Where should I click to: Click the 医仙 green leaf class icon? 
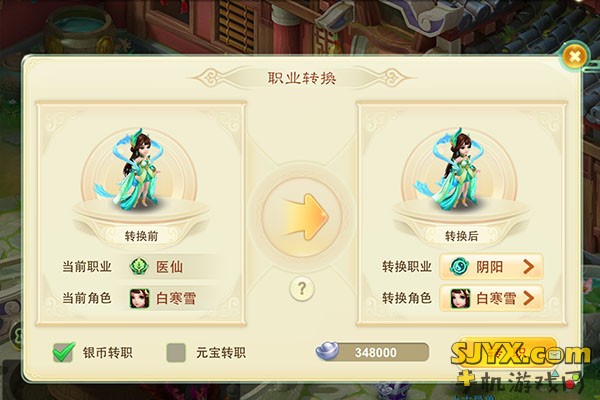(139, 266)
